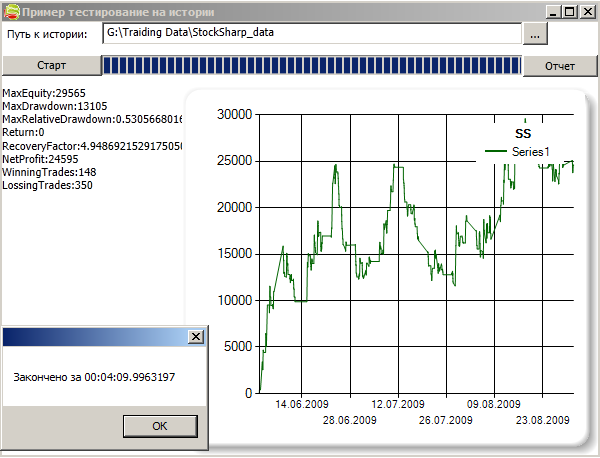Confirm the dialog with OK
600x458 pixels.
(160, 425)
